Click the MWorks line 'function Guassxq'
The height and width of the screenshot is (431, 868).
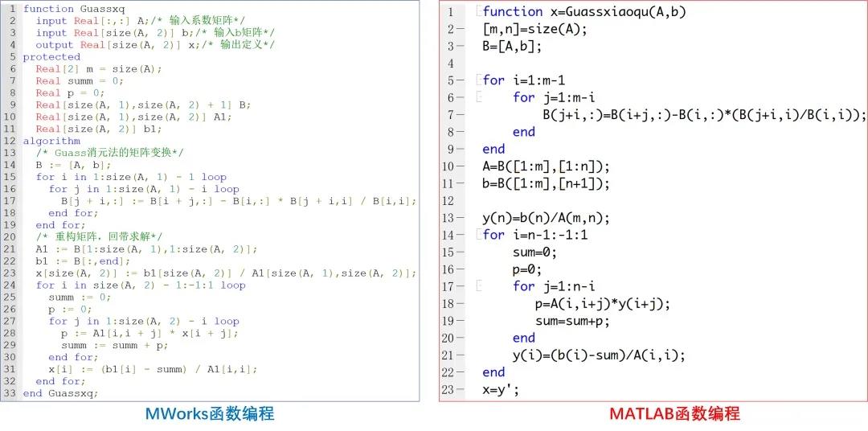click(74, 9)
